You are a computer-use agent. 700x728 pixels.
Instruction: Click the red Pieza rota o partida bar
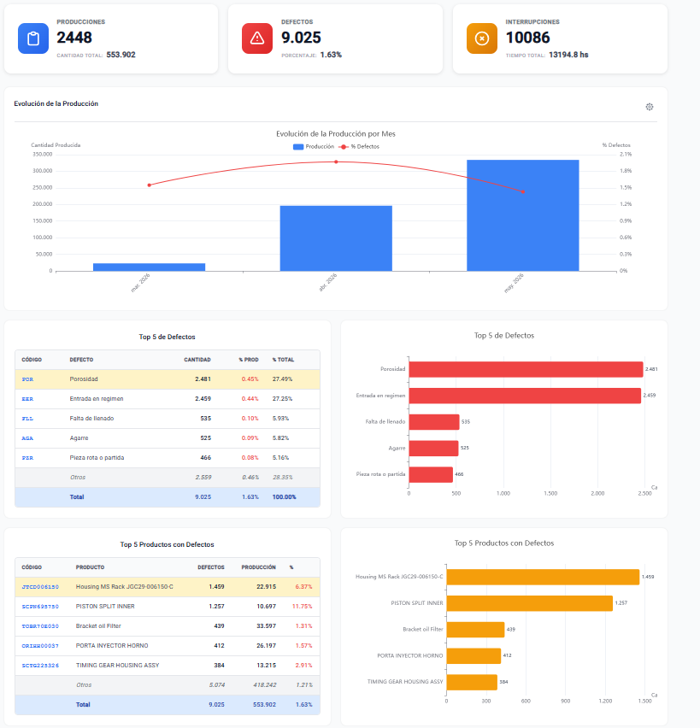tap(431, 474)
